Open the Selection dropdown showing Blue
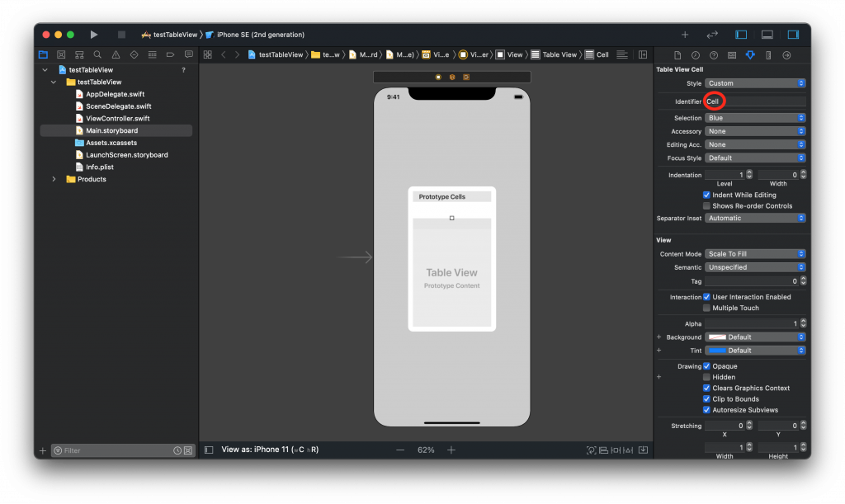845x504 pixels. point(755,118)
